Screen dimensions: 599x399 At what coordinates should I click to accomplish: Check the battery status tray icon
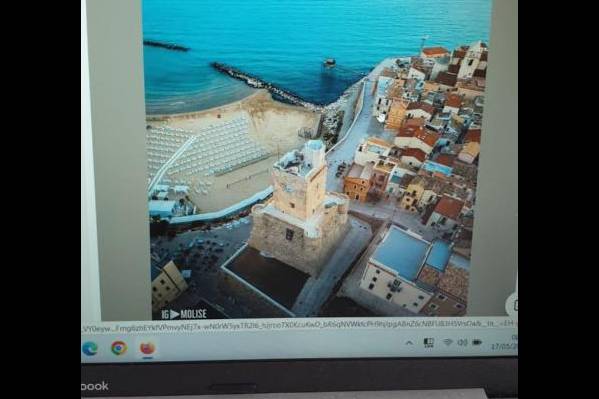[477, 342]
